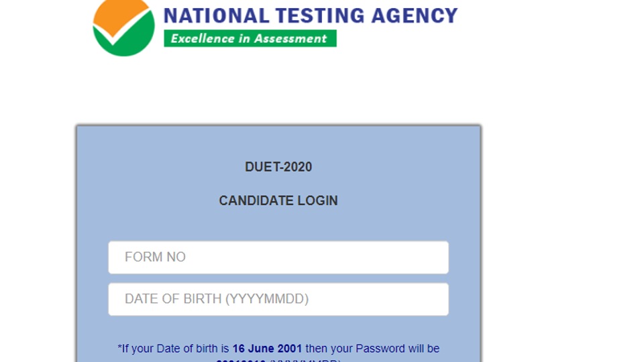The height and width of the screenshot is (362, 644).
Task: Click empty blue area above the DUET-2020 heading
Action: coord(278,143)
